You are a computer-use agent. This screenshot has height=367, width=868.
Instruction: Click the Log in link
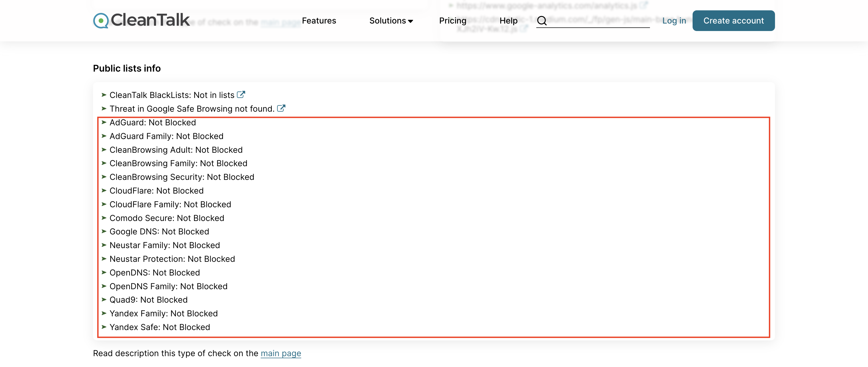[x=674, y=21]
